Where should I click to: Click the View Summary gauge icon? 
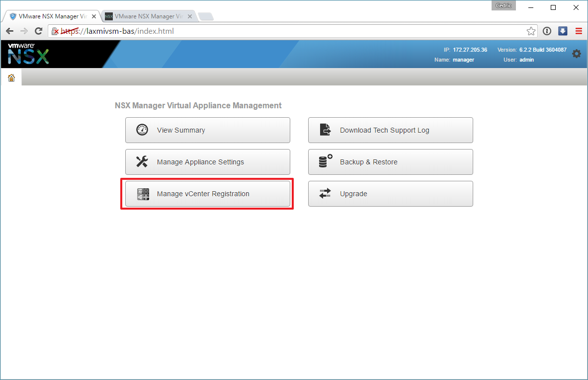[142, 130]
